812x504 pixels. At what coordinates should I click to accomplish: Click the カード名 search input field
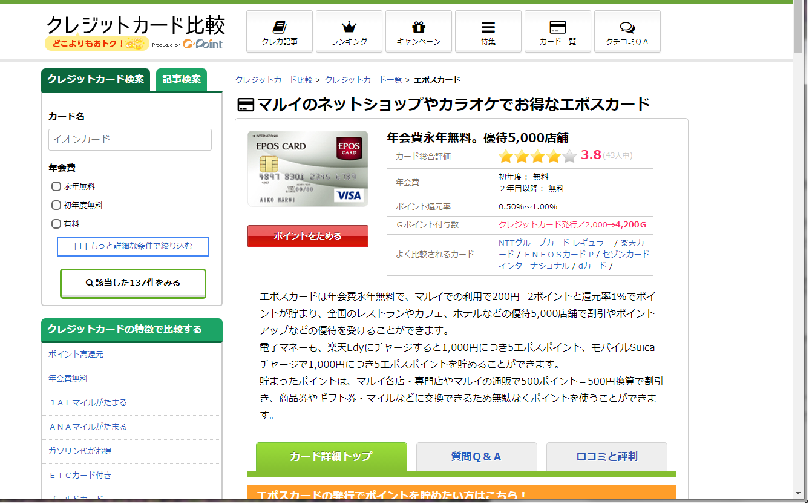tap(130, 140)
